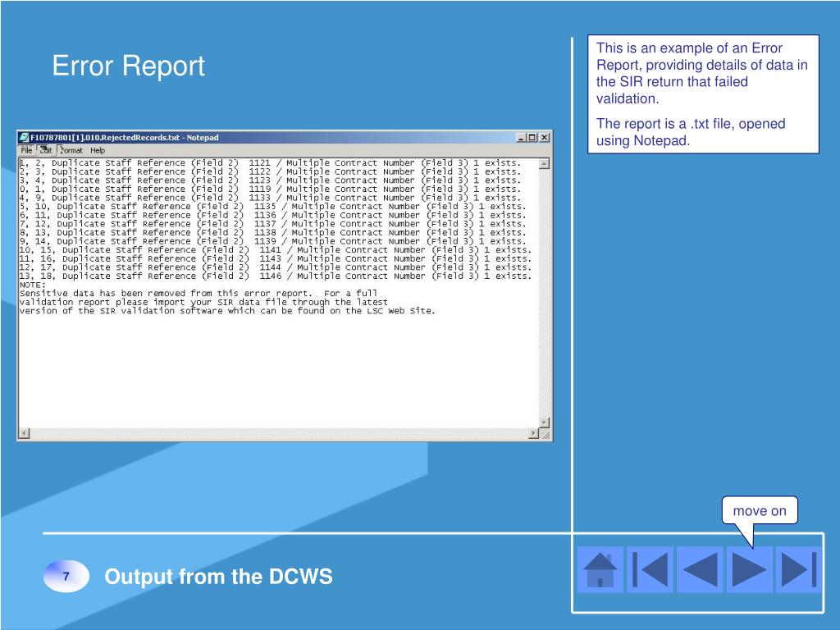Click the vertical scrollbar up arrow
Viewport: 840px width, 630px height.
(x=545, y=164)
